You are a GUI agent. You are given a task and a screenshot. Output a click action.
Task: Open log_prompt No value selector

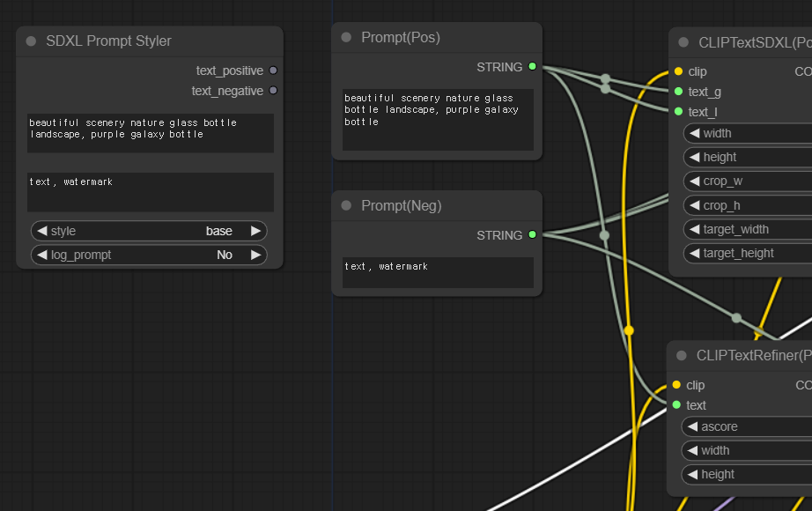[x=149, y=255]
